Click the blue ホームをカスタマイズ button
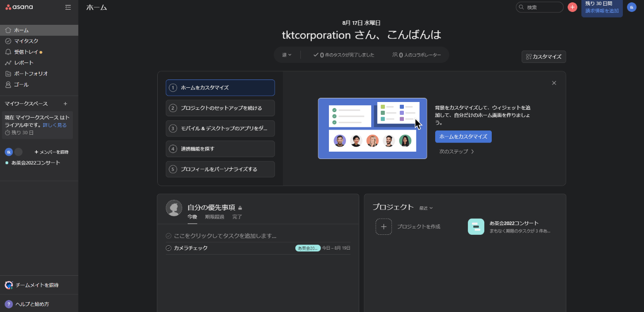The width and height of the screenshot is (644, 312). [x=463, y=136]
